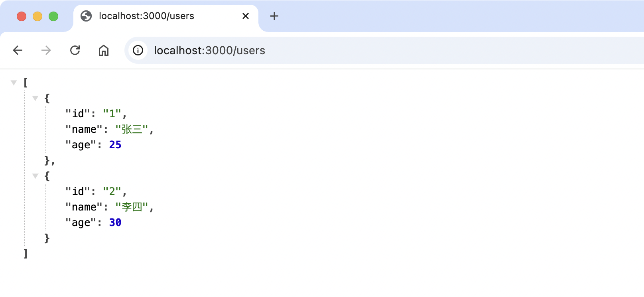Click the globe favicon on the tab
Screen dimensions: 644x297
click(86, 16)
